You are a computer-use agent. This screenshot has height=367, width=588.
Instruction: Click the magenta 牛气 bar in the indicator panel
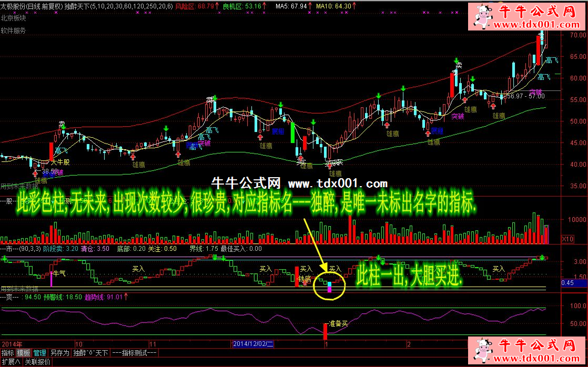click(x=51, y=278)
